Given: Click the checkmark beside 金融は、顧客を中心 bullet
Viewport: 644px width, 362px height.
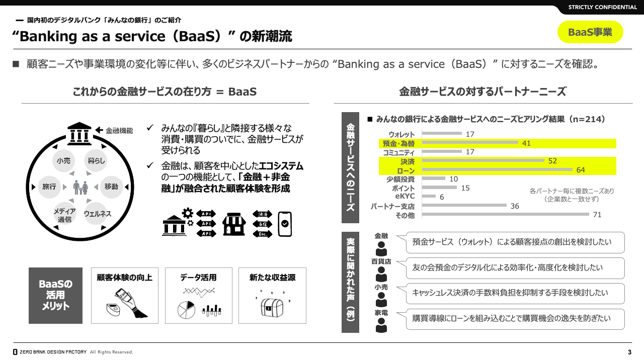Looking at the screenshot, I should coord(150,165).
